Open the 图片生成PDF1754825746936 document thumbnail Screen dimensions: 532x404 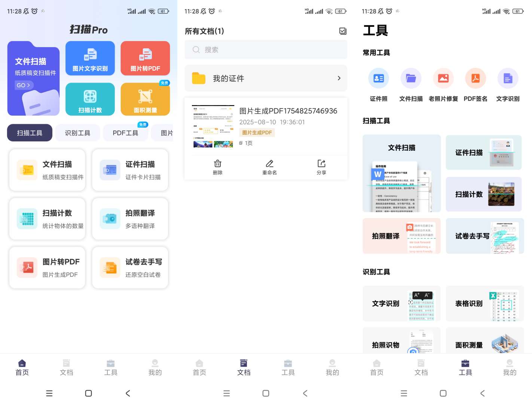213,127
